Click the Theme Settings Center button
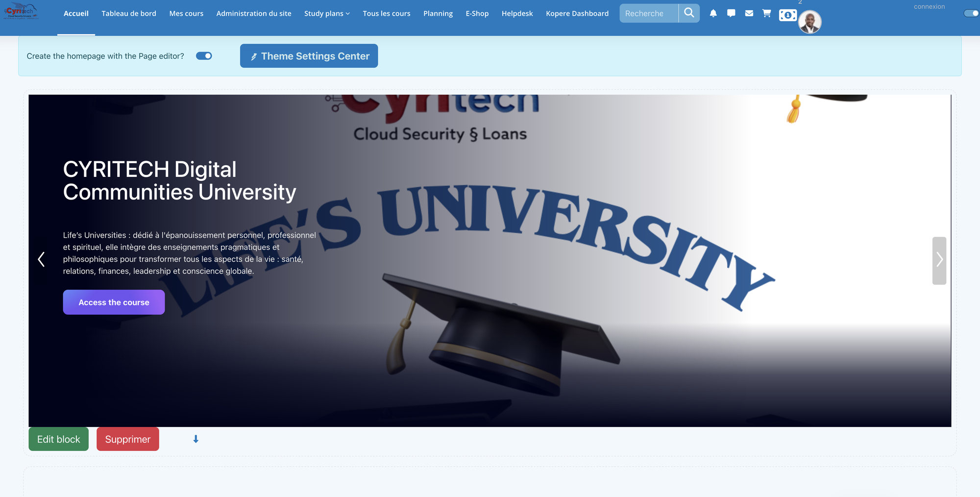Image resolution: width=980 pixels, height=497 pixels. tap(309, 56)
